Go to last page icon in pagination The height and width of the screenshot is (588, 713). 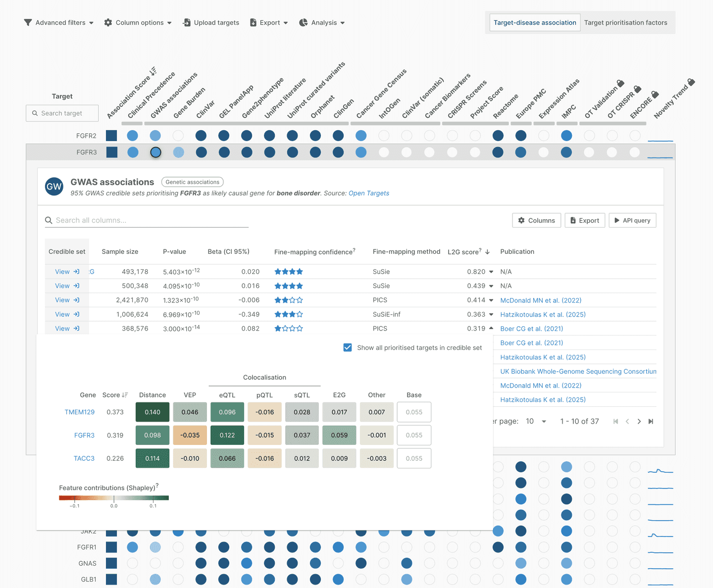pyautogui.click(x=651, y=422)
